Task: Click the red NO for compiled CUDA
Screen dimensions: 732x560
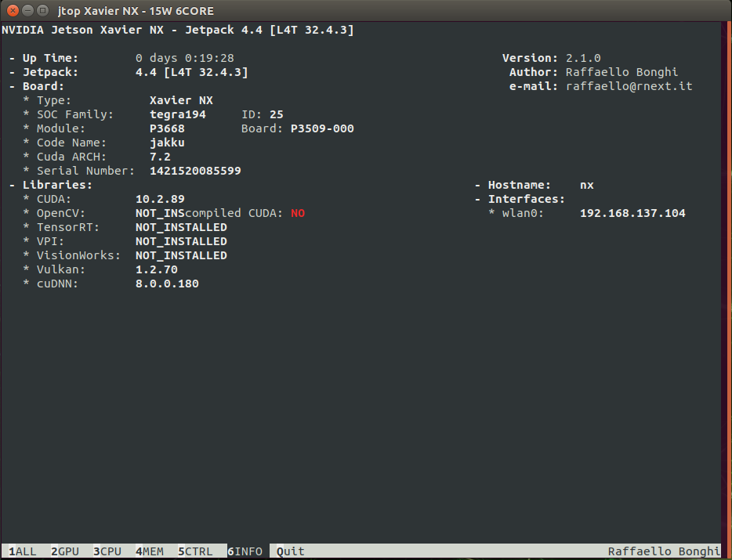Action: [298, 213]
